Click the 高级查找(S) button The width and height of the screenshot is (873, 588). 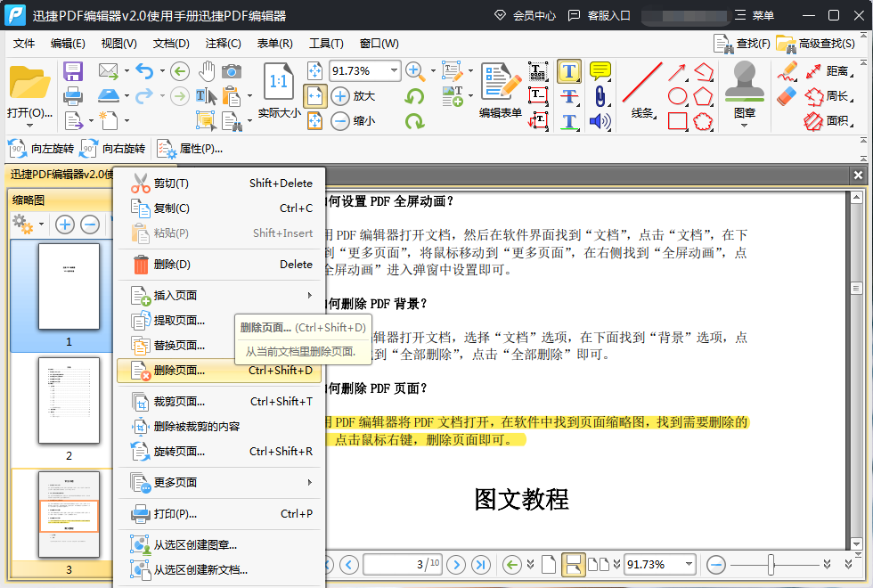coord(815,44)
